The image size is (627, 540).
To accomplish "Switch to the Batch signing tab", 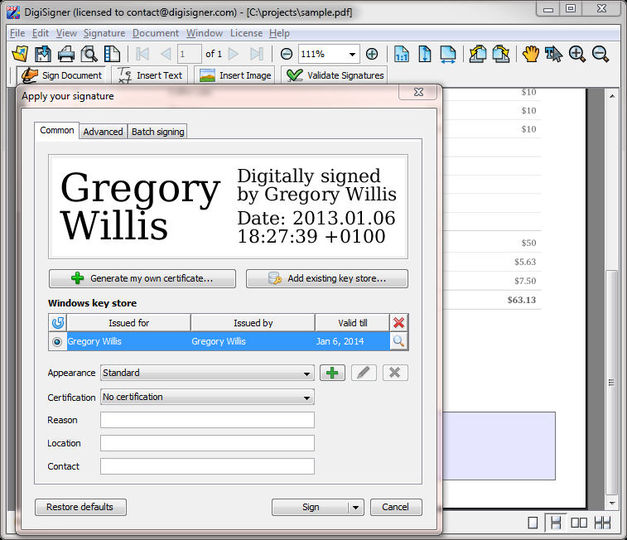I will (158, 132).
